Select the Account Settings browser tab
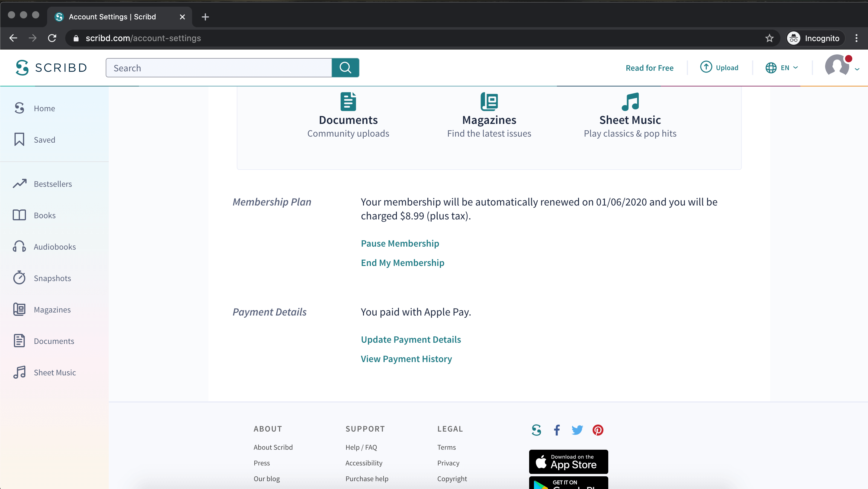The image size is (868, 489). point(113,17)
